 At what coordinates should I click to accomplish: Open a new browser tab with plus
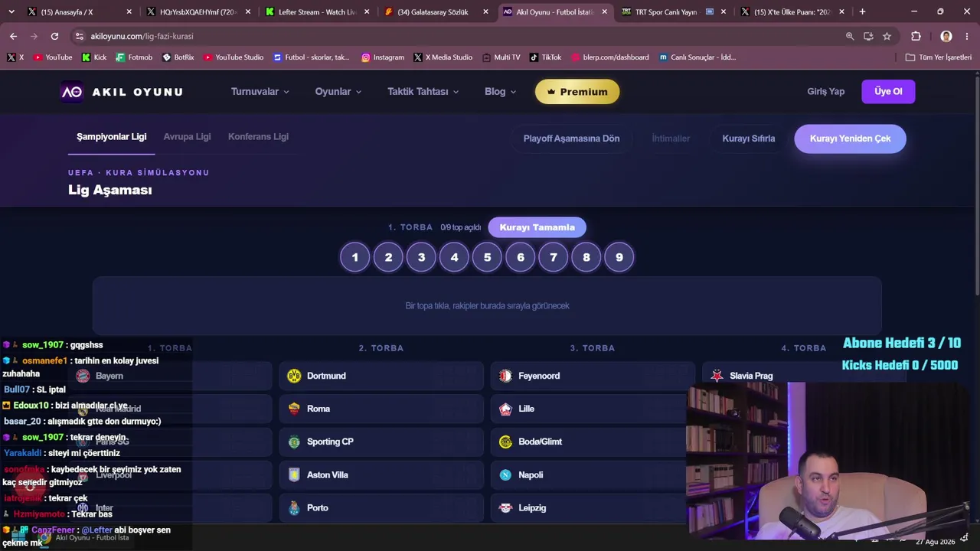pyautogui.click(x=862, y=11)
